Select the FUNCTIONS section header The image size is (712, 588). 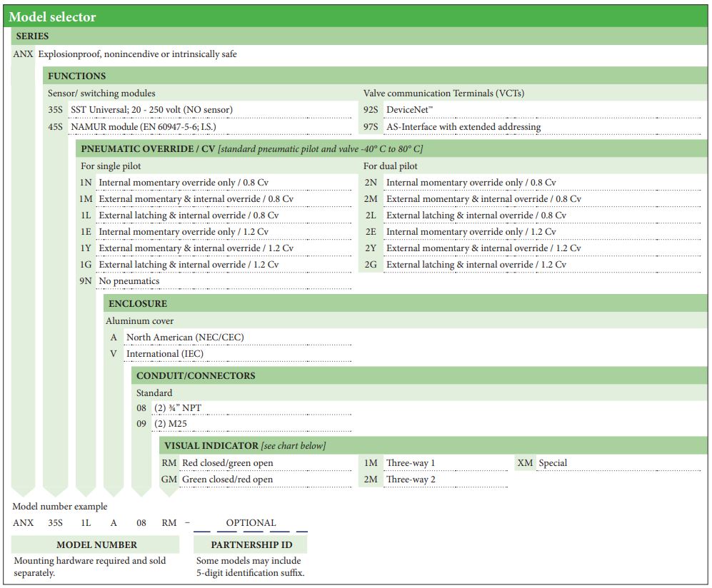pyautogui.click(x=76, y=76)
